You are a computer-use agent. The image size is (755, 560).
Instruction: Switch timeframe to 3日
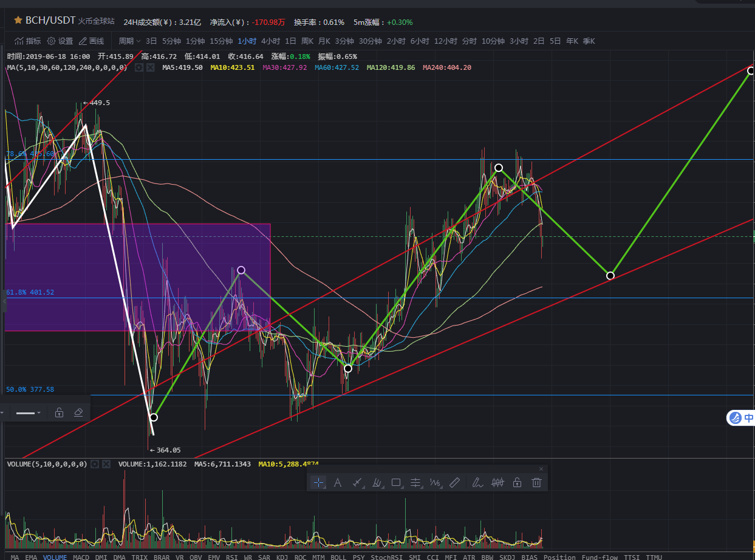tap(151, 41)
